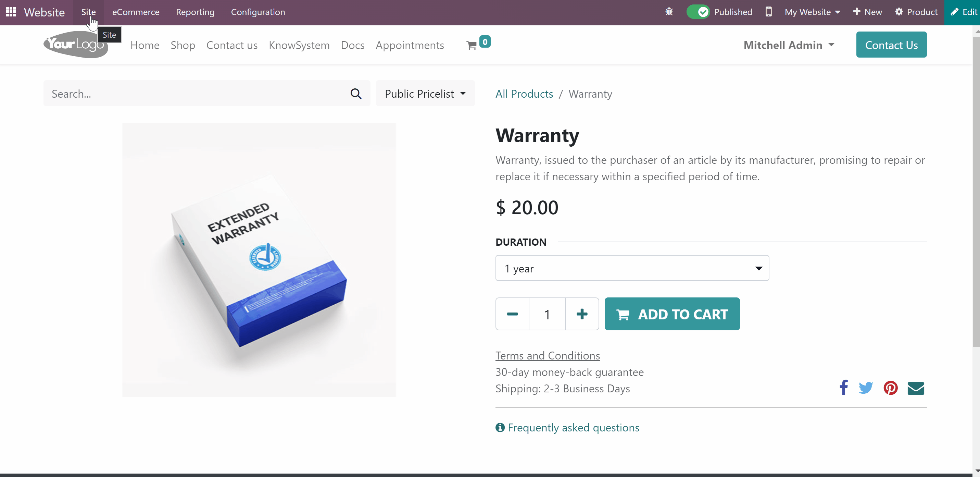Click the debug bug icon
This screenshot has height=477, width=980.
click(669, 12)
